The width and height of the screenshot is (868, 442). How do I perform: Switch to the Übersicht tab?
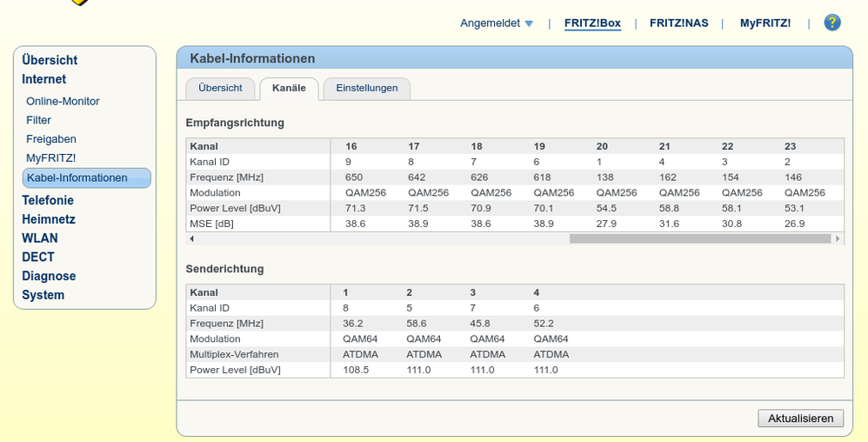pyautogui.click(x=220, y=88)
